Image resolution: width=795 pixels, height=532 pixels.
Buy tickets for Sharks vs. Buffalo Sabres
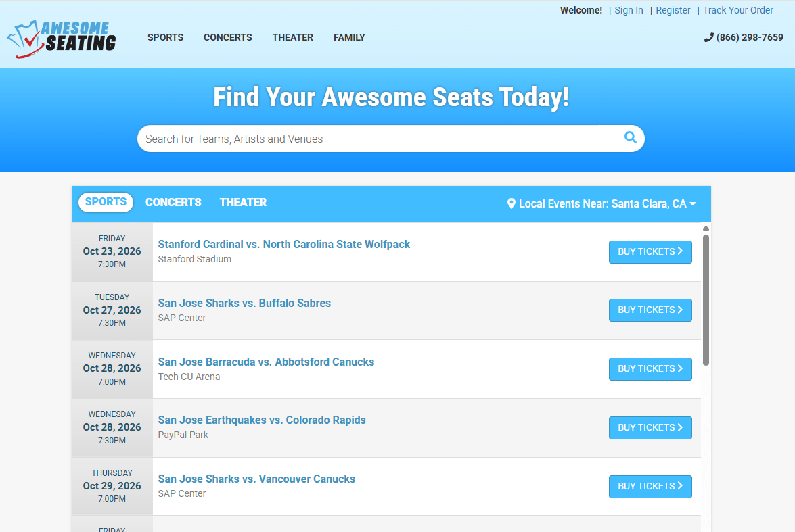(650, 310)
